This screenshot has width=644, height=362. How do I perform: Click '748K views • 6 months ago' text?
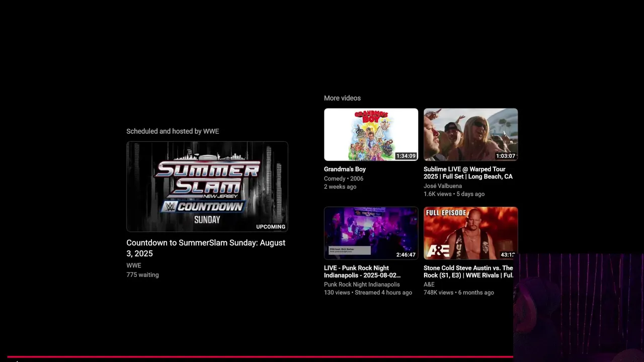point(459,293)
